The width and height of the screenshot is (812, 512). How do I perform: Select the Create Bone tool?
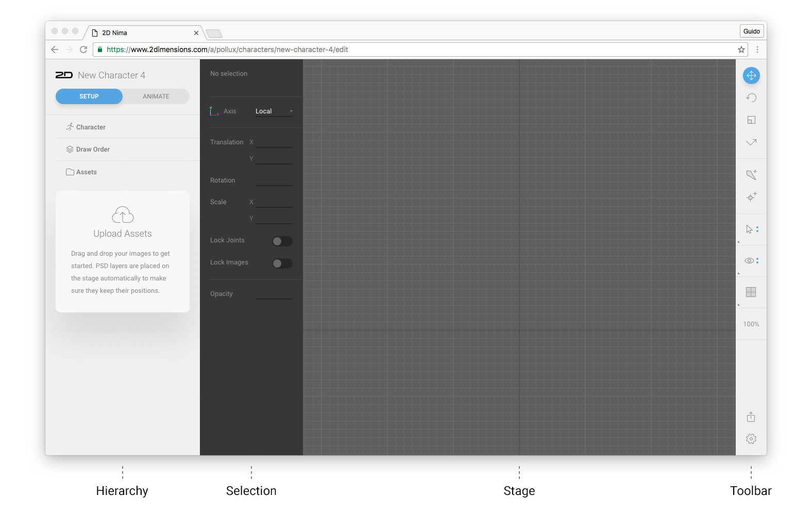tap(751, 175)
